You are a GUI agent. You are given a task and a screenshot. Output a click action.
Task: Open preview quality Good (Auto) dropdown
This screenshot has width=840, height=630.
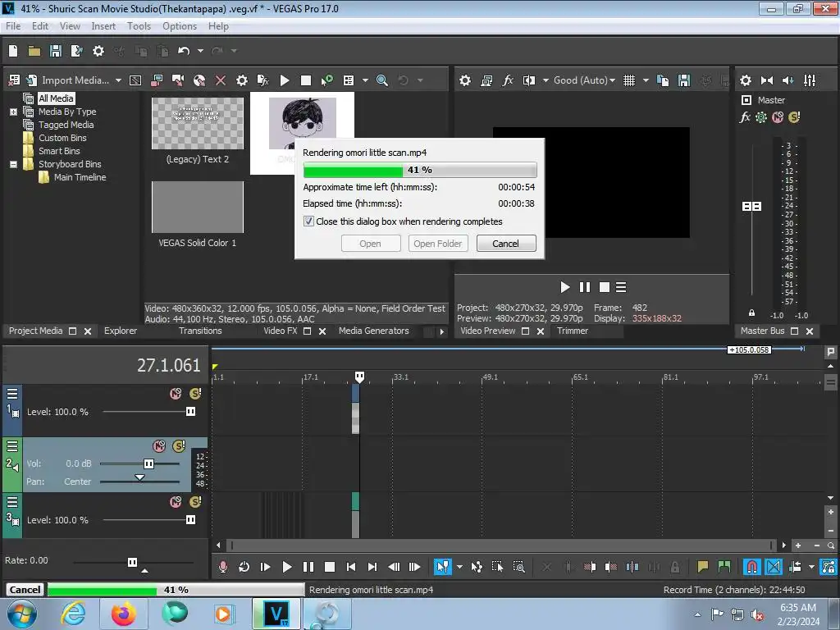click(584, 80)
